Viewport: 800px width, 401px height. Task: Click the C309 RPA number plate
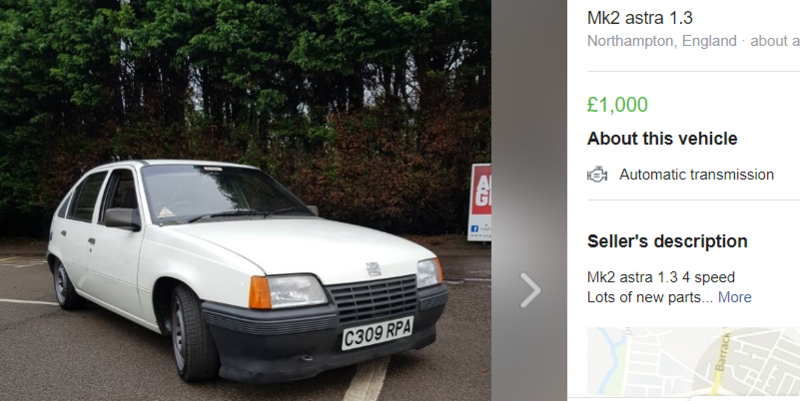point(377,333)
